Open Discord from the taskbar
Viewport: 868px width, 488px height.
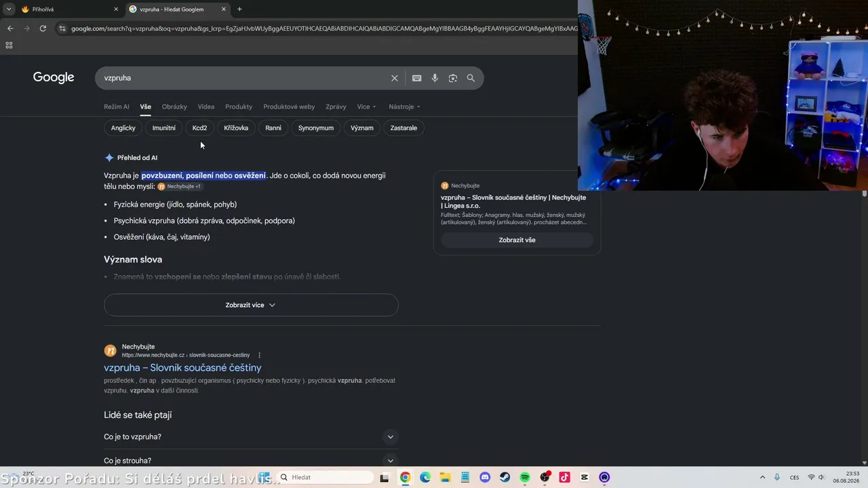coord(485,477)
